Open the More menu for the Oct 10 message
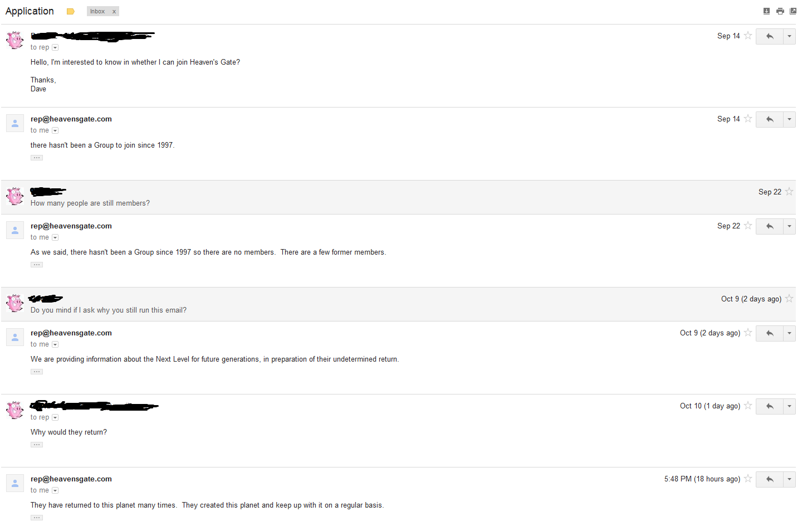 (789, 406)
